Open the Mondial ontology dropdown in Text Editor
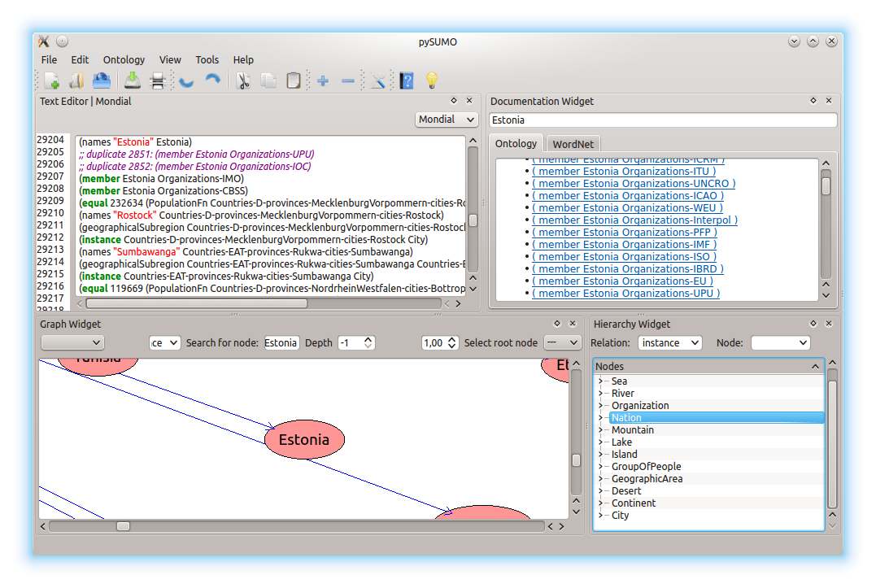The height and width of the screenshot is (588, 876). [x=447, y=120]
